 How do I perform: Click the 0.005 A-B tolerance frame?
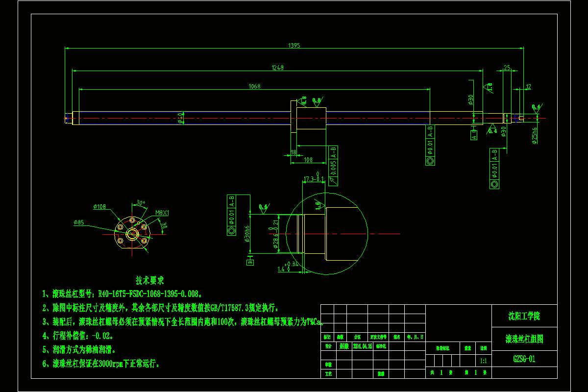(333, 166)
